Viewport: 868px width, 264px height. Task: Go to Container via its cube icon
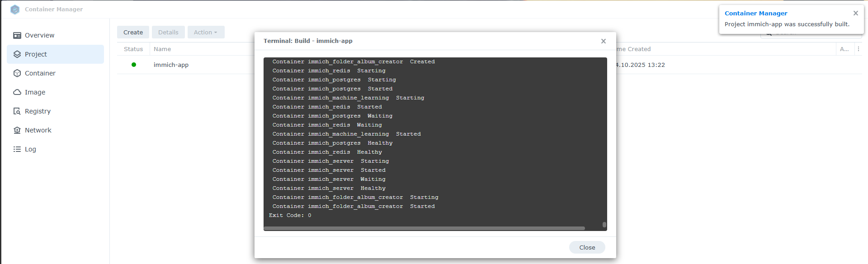point(17,73)
